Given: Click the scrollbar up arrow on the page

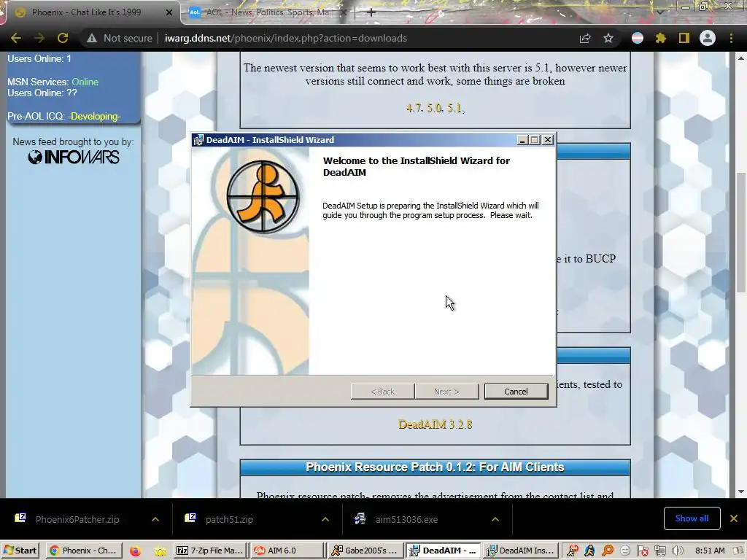Looking at the screenshot, I should click(741, 58).
